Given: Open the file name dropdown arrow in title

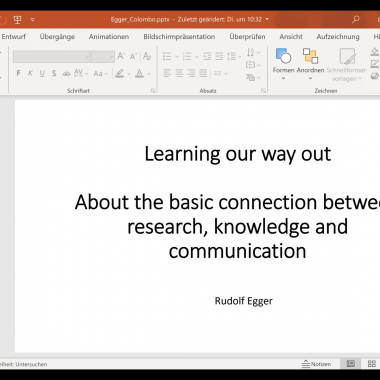Looking at the screenshot, I should tap(267, 19).
